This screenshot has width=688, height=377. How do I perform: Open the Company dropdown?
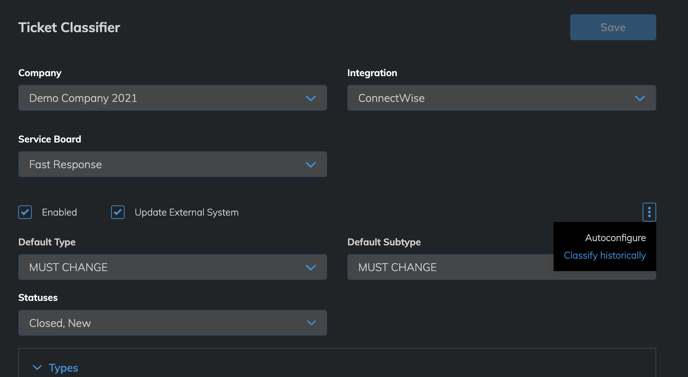tap(172, 98)
